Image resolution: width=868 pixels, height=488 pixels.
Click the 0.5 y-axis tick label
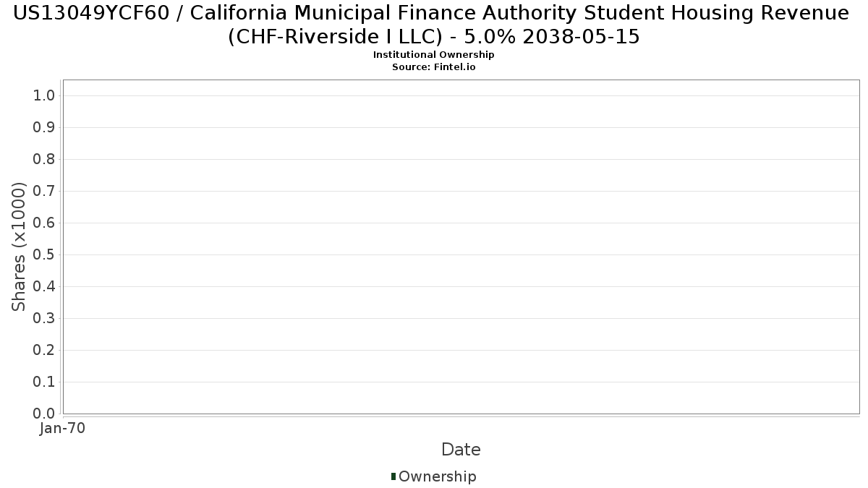pyautogui.click(x=44, y=255)
